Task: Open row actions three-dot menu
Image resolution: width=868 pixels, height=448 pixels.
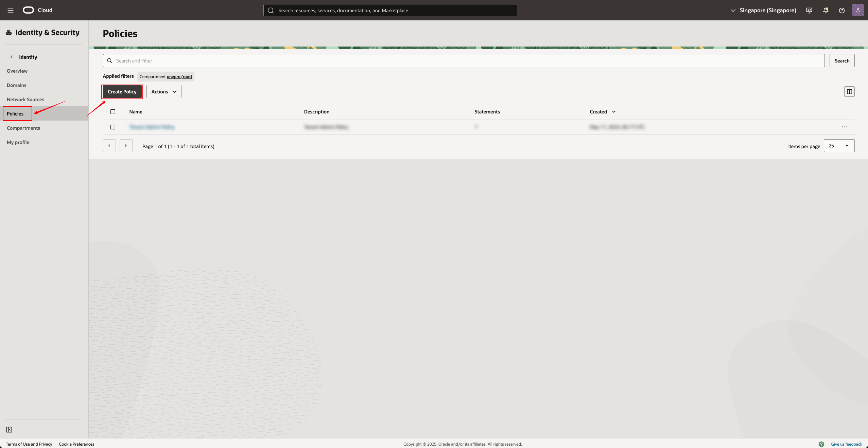Action: (x=845, y=127)
